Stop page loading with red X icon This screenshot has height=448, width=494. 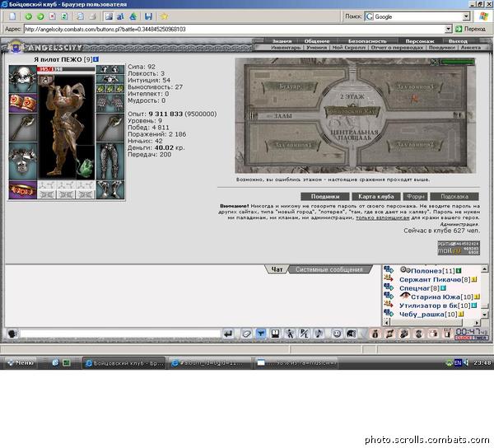[53, 16]
